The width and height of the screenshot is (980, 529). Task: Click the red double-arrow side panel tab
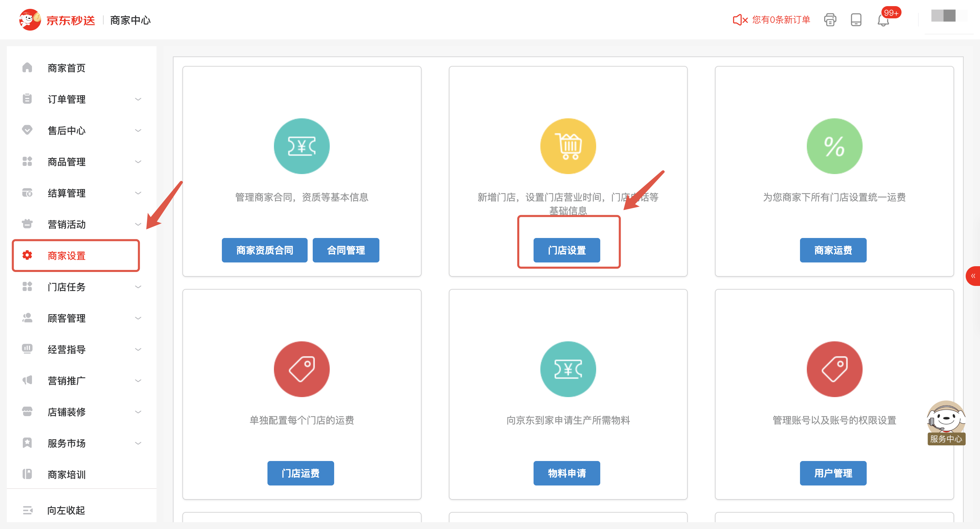973,276
